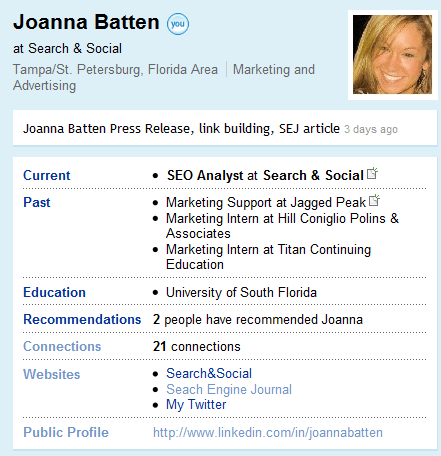441x456 pixels.
Task: Click 'SEO Analyst at Search & Social' entry
Action: 265,176
